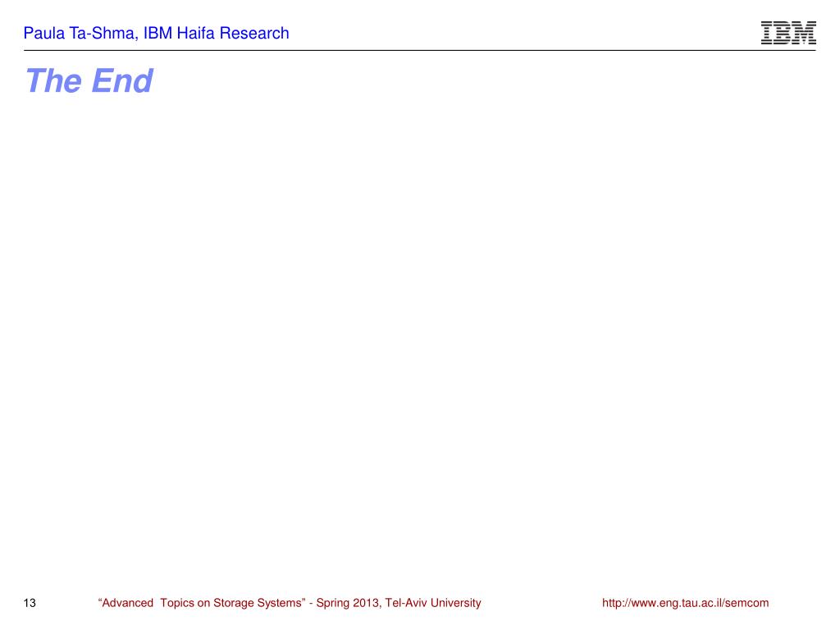The width and height of the screenshot is (840, 630).
Task: Click the 'Advanced Topics on Storage Systems' footer
Action: [290, 603]
